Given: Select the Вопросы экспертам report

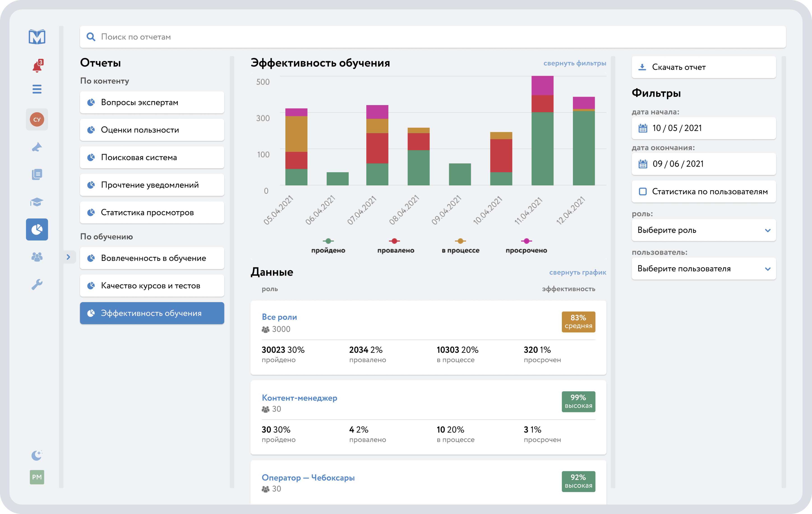Looking at the screenshot, I should point(152,103).
